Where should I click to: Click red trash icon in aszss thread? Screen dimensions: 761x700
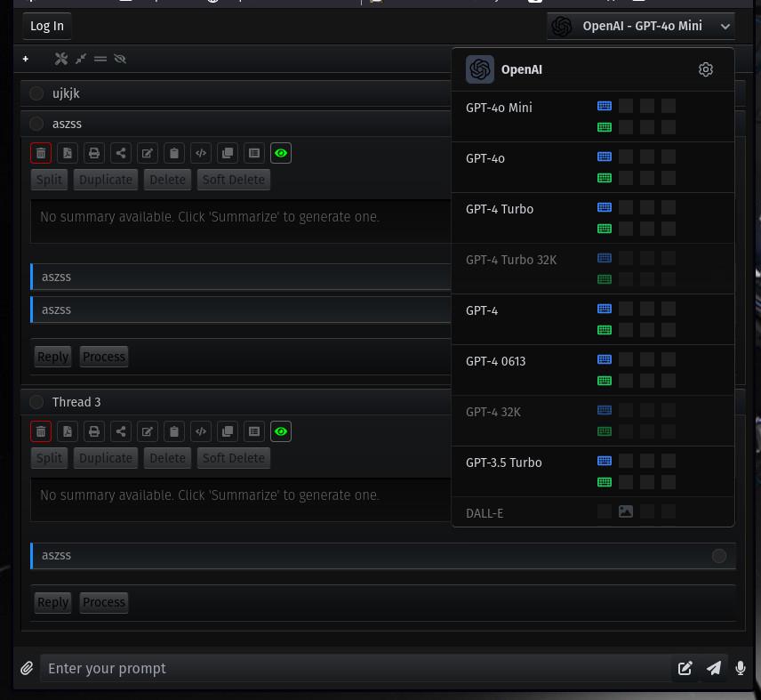pos(41,153)
